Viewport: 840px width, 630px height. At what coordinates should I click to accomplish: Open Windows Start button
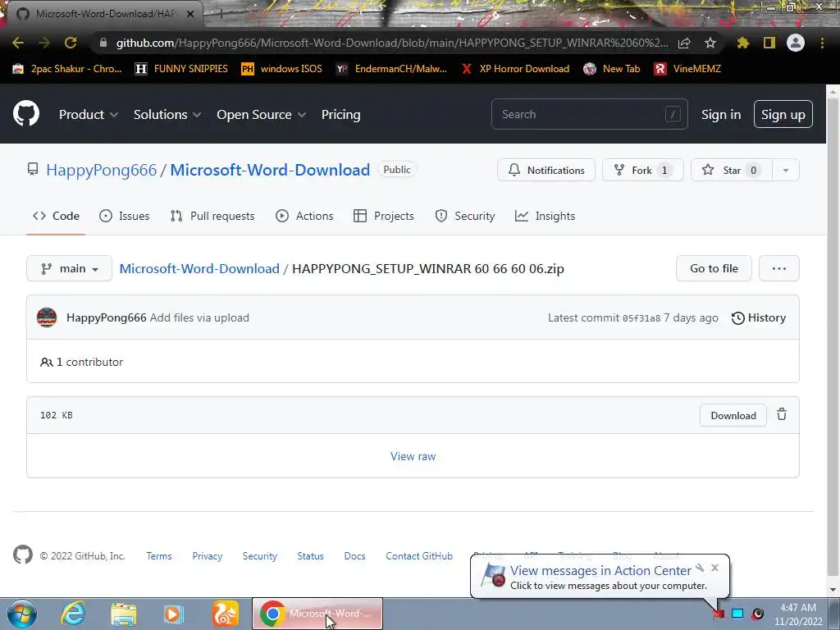(22, 614)
